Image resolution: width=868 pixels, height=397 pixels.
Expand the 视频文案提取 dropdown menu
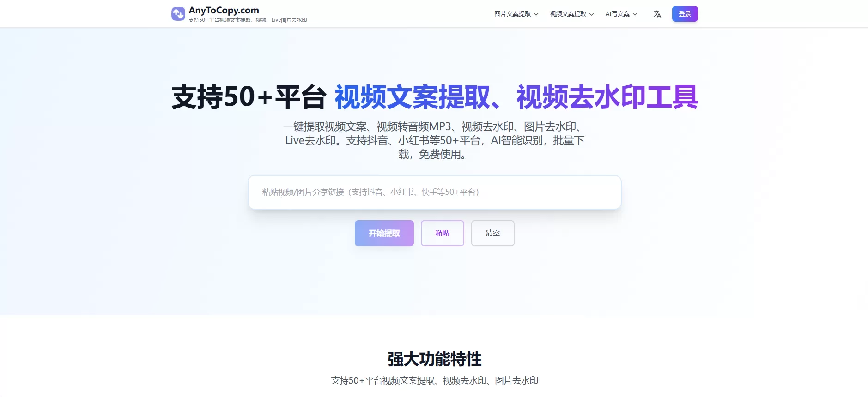(572, 14)
